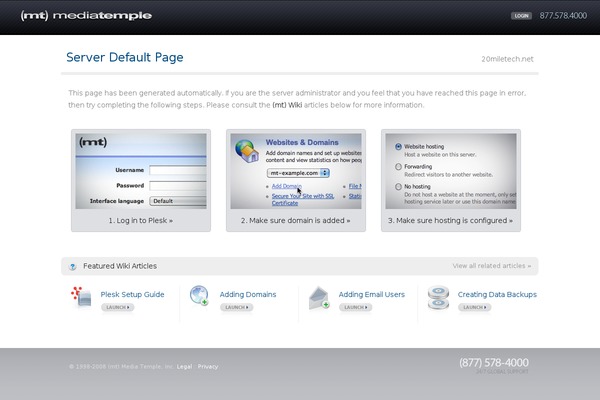Click the Adding Email Users envelope icon
This screenshot has height=400, width=600.
pos(319,296)
